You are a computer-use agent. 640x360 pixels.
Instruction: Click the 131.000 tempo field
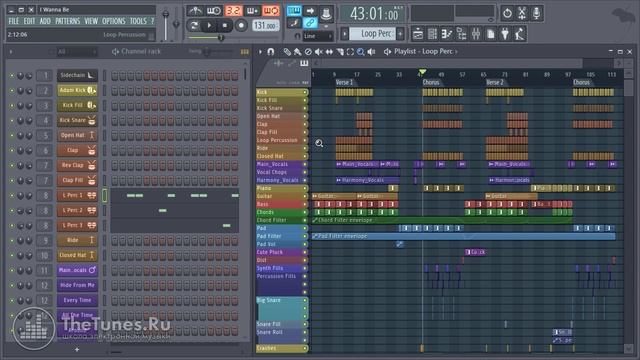(265, 25)
